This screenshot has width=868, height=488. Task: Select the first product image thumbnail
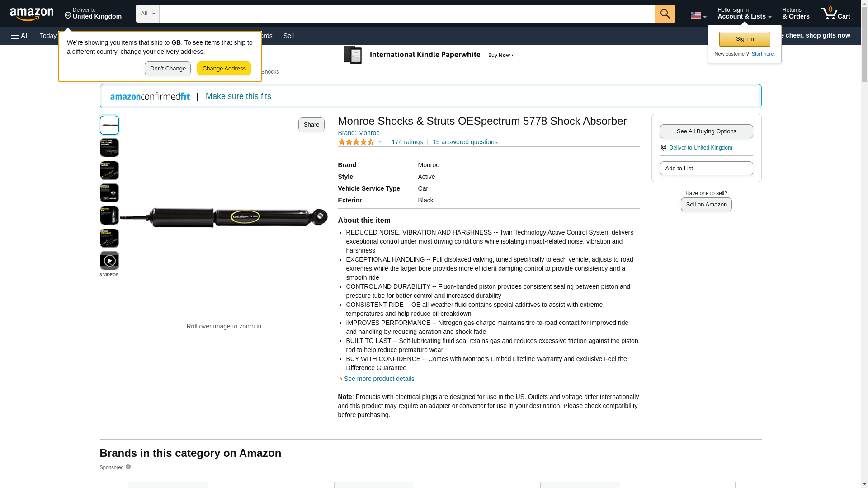pos(109,125)
